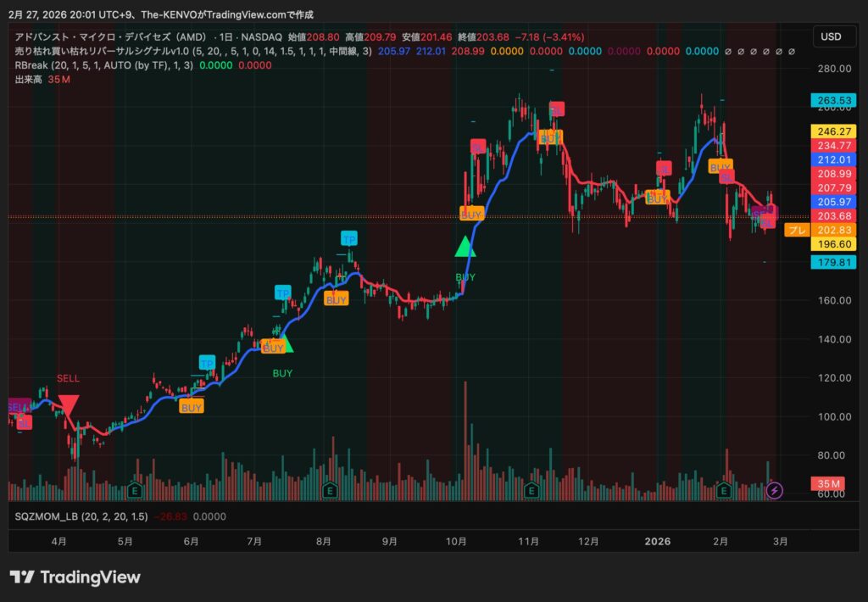The height and width of the screenshot is (602, 868).
Task: Click the 2026 label on time axis
Action: (657, 540)
